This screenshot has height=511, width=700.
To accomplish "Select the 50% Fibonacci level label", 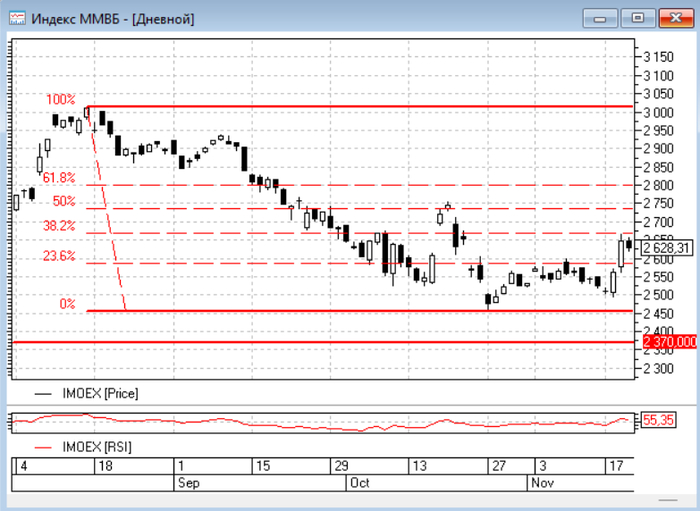I will point(64,201).
